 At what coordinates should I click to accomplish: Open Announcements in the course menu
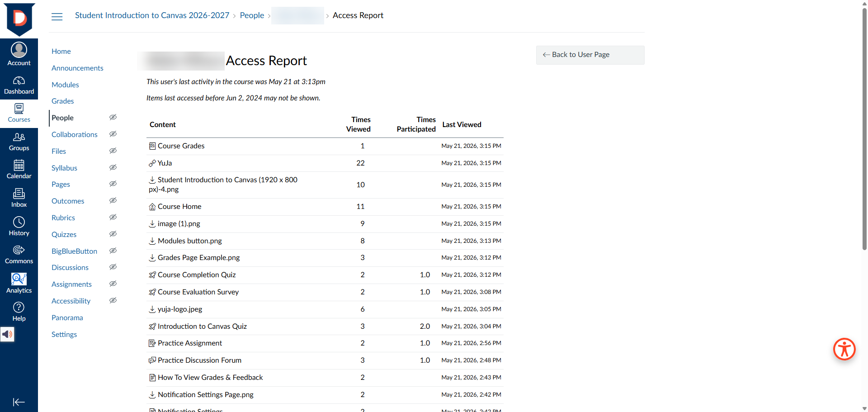(77, 68)
